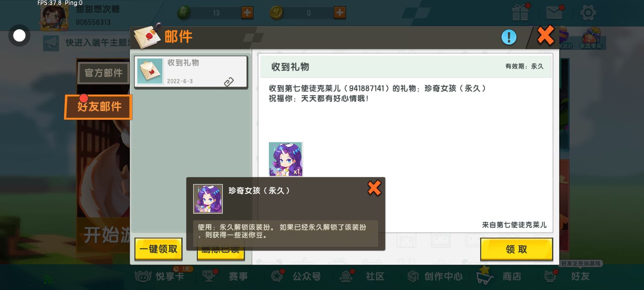Screen dimensions: 644x290
Task: Click the attachment paperclip icon on mail item
Action: coord(229,82)
